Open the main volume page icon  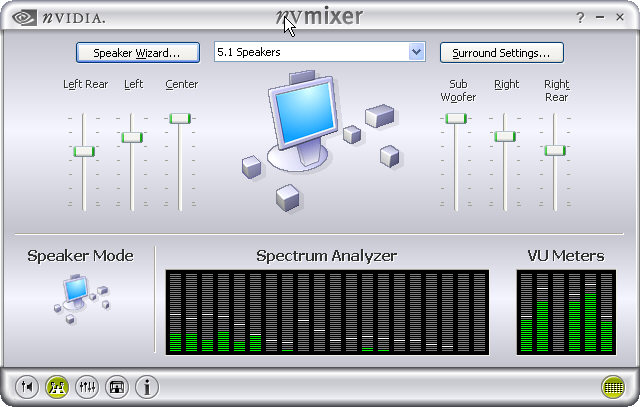(27, 386)
